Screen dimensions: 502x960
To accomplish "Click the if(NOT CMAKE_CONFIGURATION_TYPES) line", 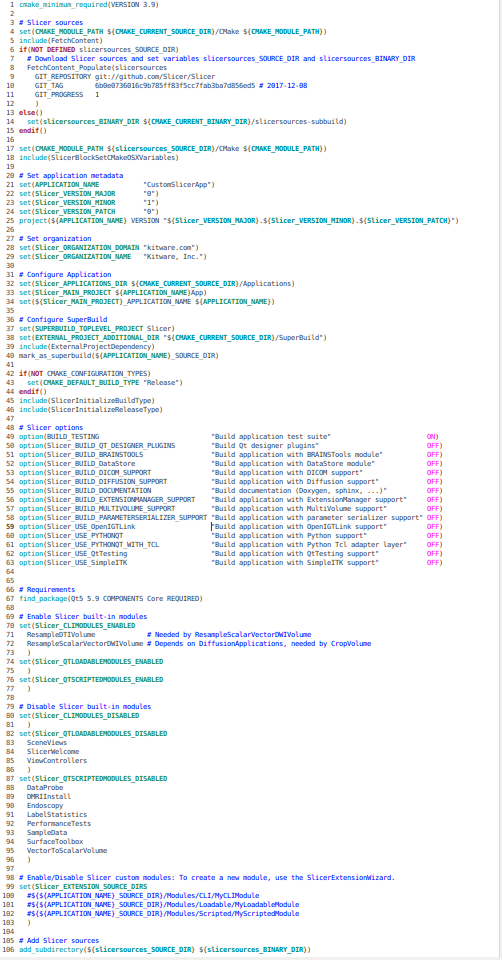I will 83,373.
